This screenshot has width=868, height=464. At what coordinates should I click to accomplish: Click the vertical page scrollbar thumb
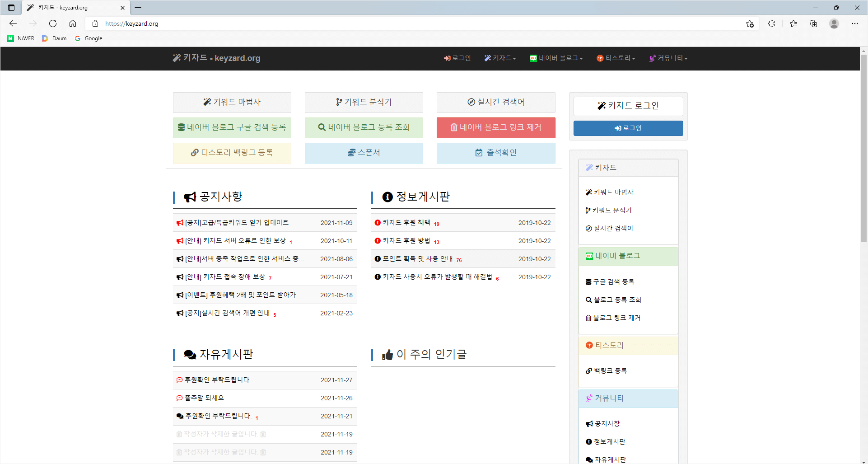coord(863,148)
